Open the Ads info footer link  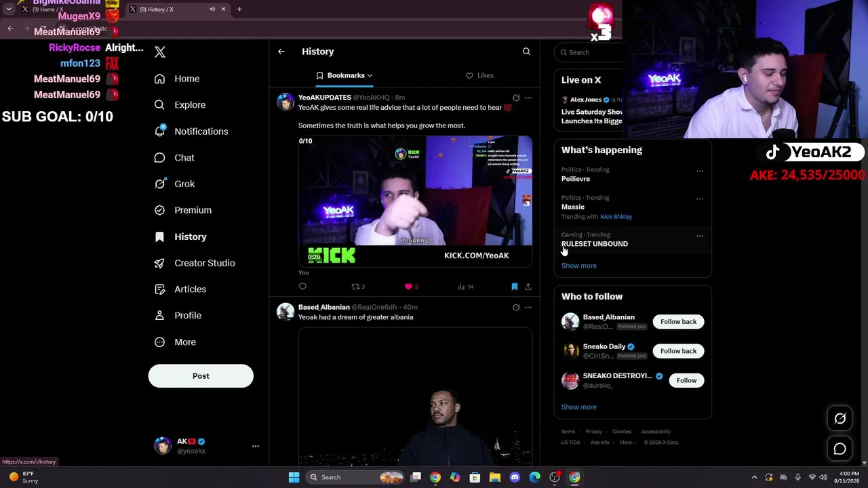tap(600, 443)
